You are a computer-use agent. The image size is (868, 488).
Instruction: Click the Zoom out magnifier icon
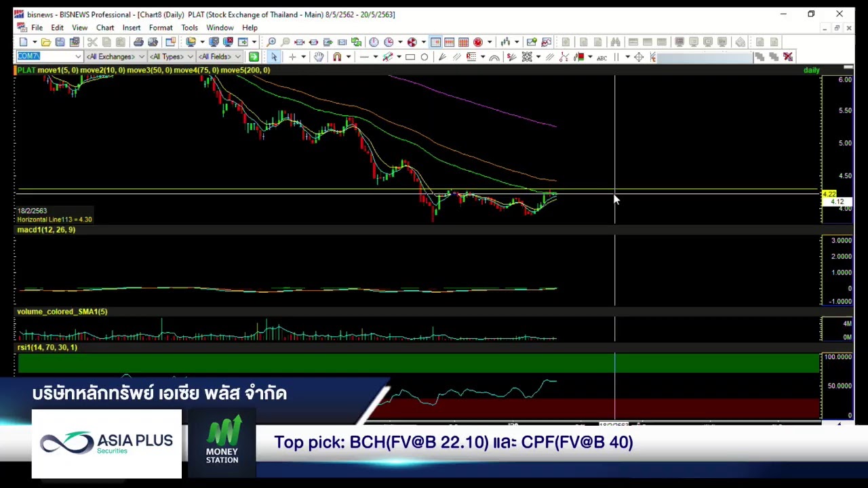pos(285,42)
